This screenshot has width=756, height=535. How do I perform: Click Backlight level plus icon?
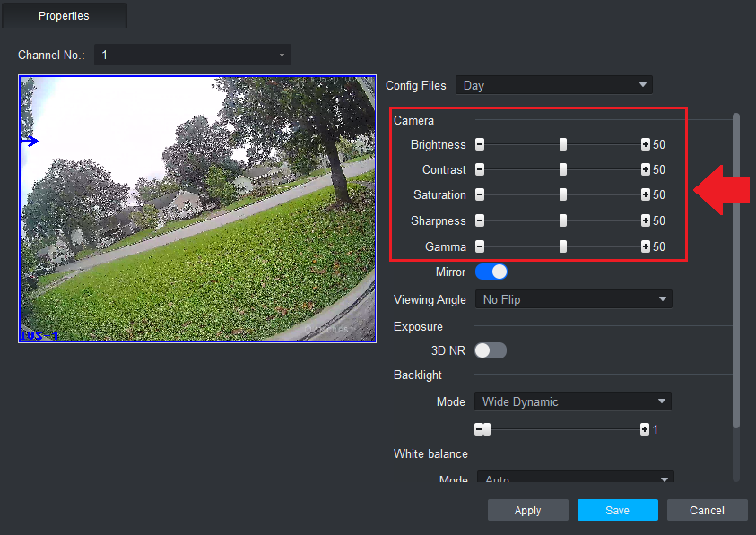click(645, 429)
